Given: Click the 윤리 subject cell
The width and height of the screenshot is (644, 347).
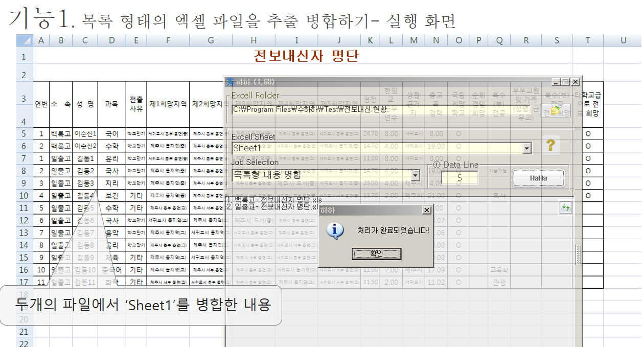Looking at the screenshot, I should [x=111, y=158].
